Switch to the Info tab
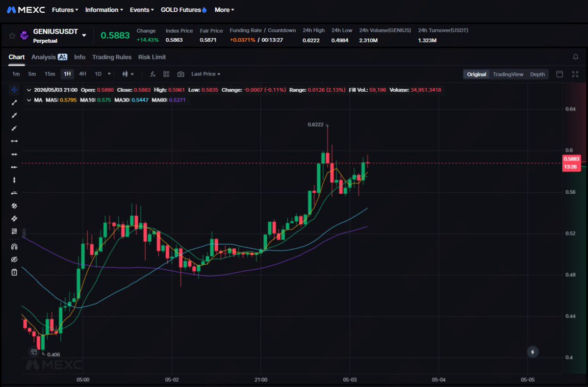The image size is (588, 387). (x=79, y=57)
